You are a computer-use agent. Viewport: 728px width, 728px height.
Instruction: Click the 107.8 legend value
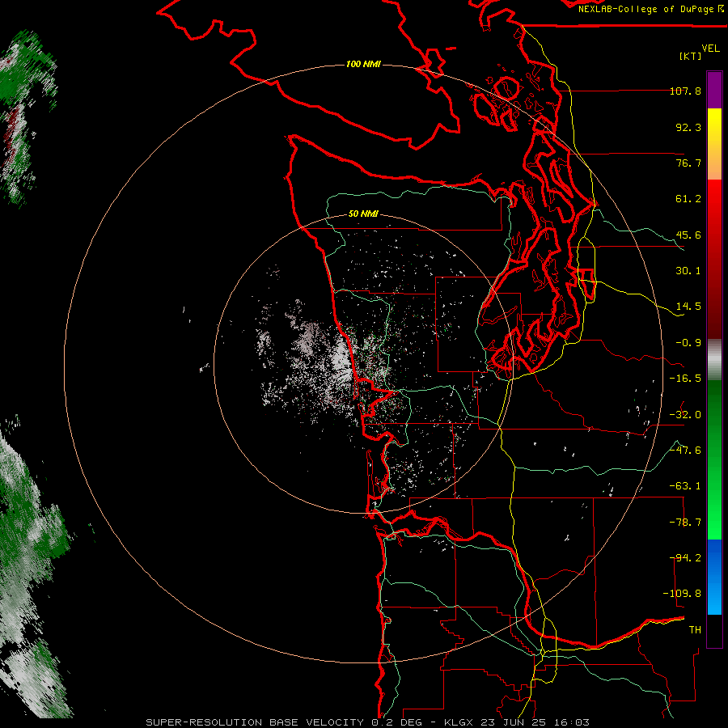click(x=685, y=91)
